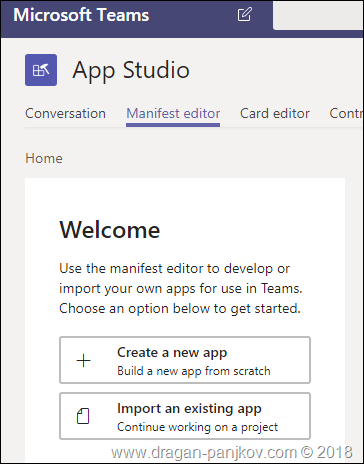The width and height of the screenshot is (364, 464).
Task: Select the Manifest editor tab
Action: (x=173, y=114)
